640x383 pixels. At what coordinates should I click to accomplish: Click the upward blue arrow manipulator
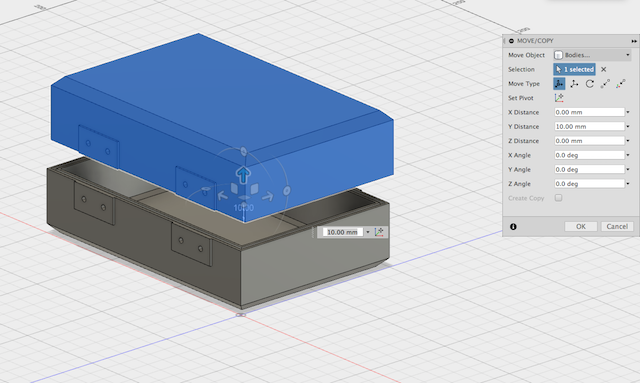tap(243, 174)
